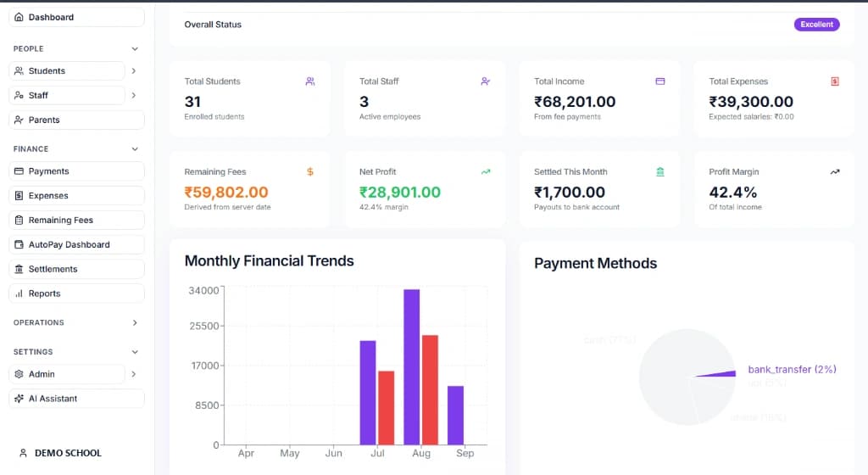Click the DEMO SCHOOL user icon
The image size is (868, 475).
23,453
